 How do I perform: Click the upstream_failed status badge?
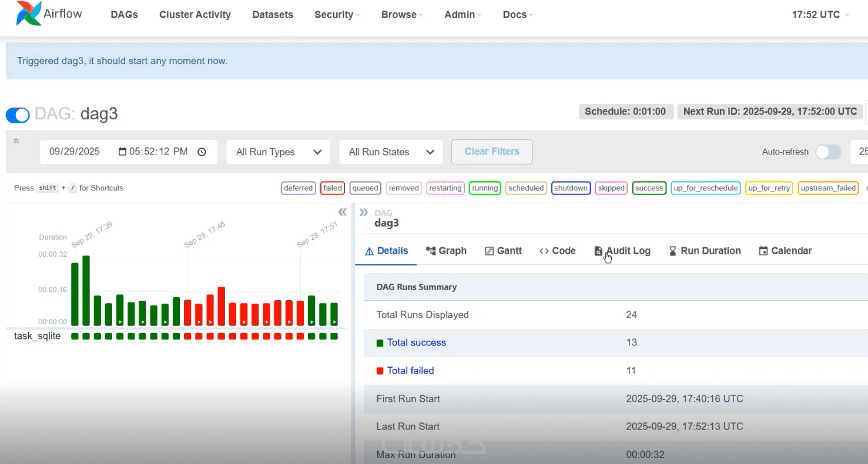click(x=828, y=188)
